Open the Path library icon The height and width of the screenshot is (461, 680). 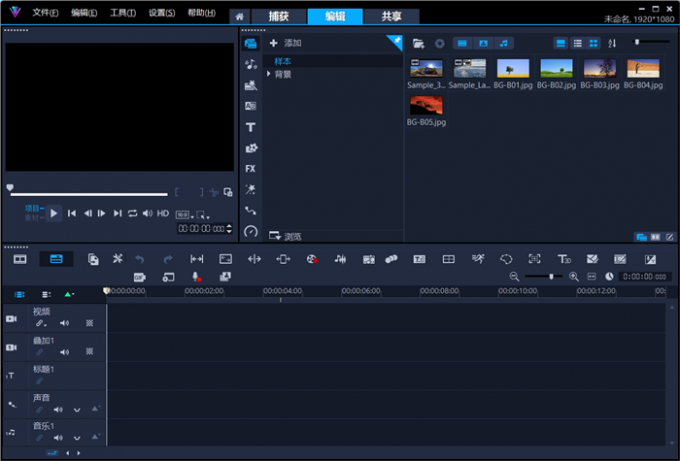[250, 211]
